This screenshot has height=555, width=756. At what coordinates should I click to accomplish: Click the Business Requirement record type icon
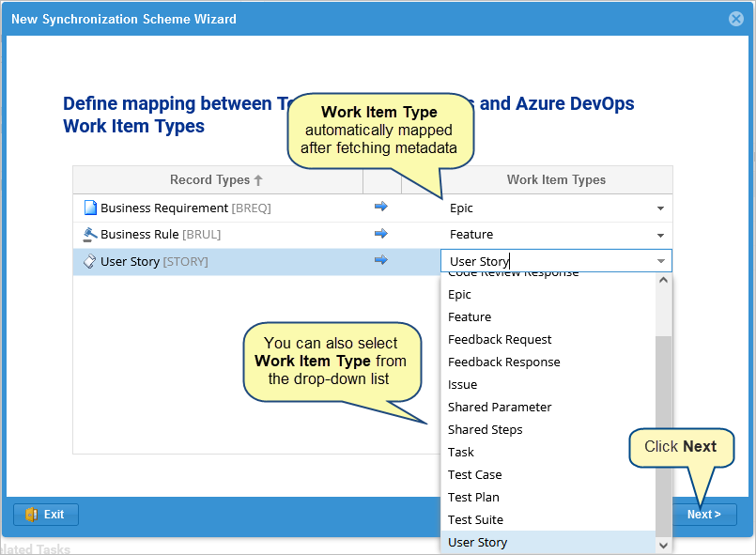pyautogui.click(x=90, y=208)
